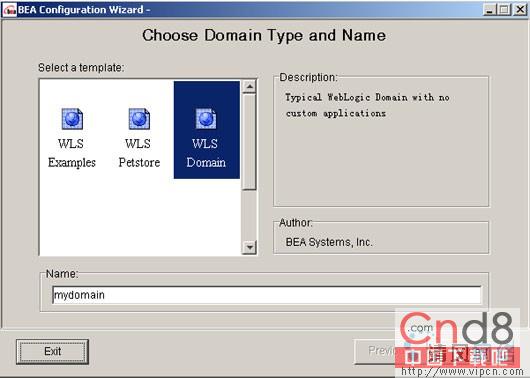Viewport: 530px width, 378px height.
Task: Click the template list scrollbar thumb
Action: point(249,142)
